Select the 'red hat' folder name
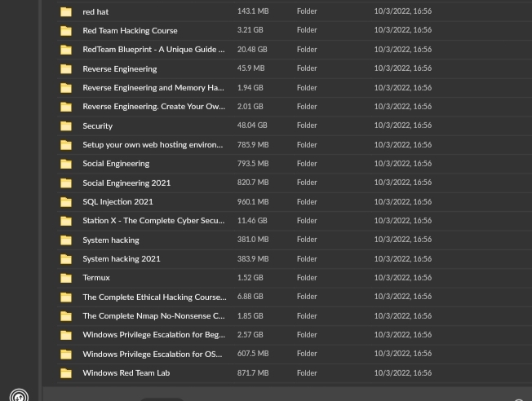 [x=95, y=12]
